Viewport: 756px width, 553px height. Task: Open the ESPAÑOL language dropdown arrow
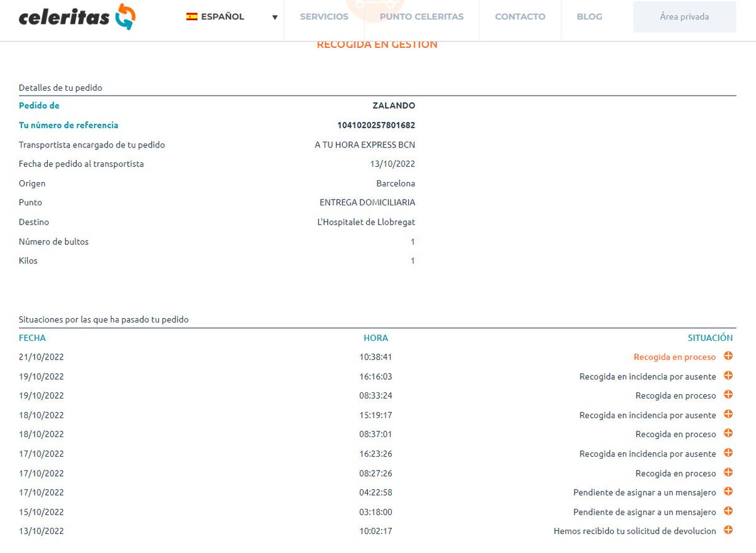(x=275, y=18)
